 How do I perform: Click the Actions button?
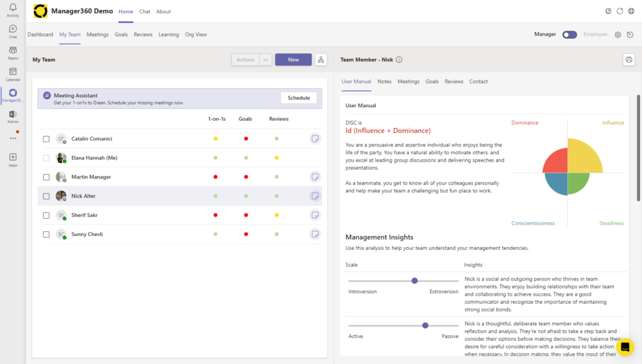pyautogui.click(x=246, y=60)
